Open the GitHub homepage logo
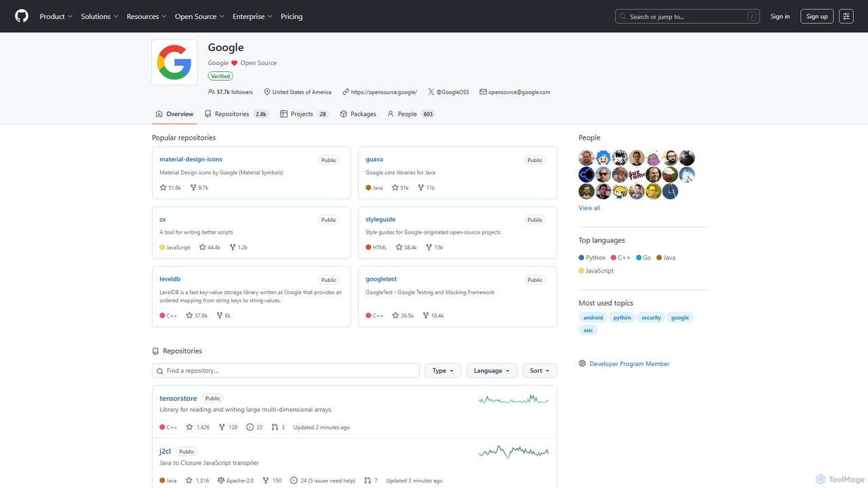 (22, 16)
